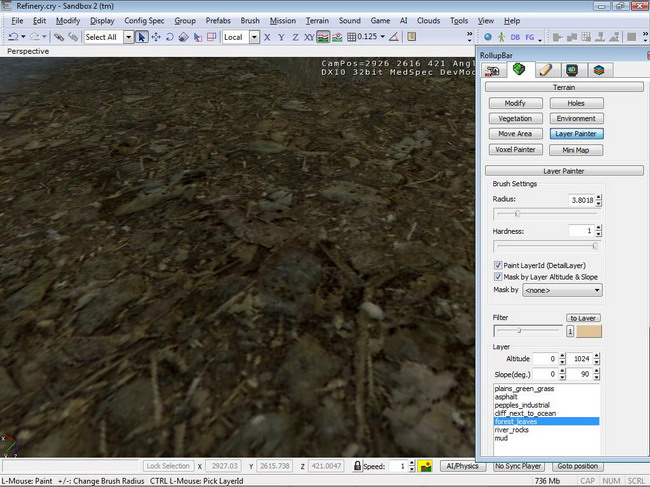Click the Radius value field
Screen dimensions: 650x487
click(582, 200)
